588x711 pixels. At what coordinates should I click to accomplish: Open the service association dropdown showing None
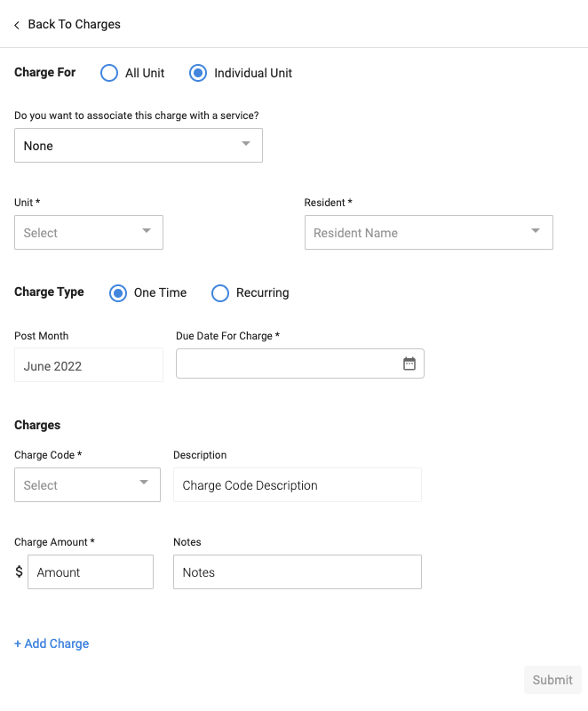click(139, 146)
